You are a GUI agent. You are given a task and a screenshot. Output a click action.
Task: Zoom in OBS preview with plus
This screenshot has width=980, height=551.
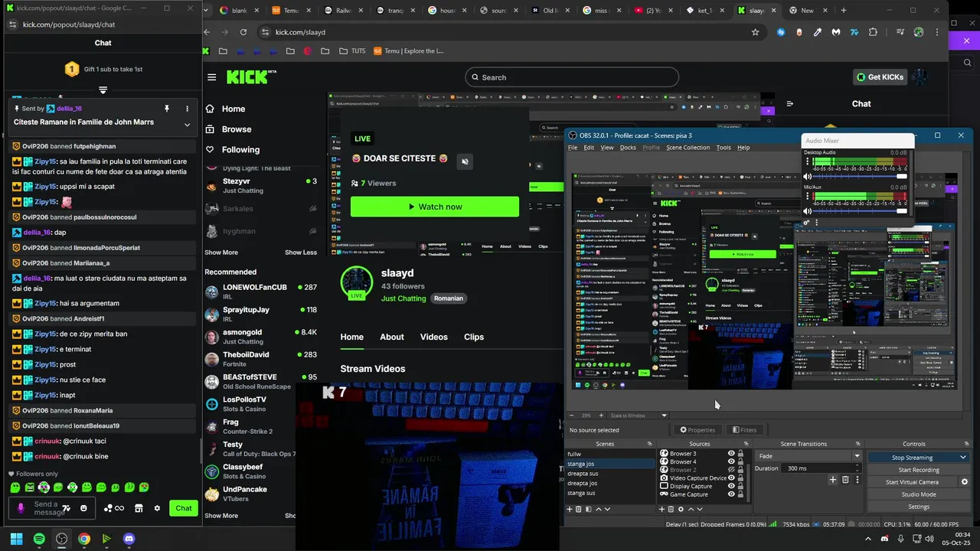pyautogui.click(x=600, y=416)
